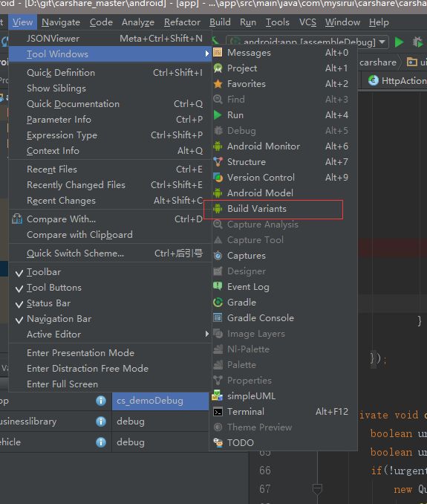Open the Window menu
The height and width of the screenshot is (504, 427).
click(x=342, y=22)
